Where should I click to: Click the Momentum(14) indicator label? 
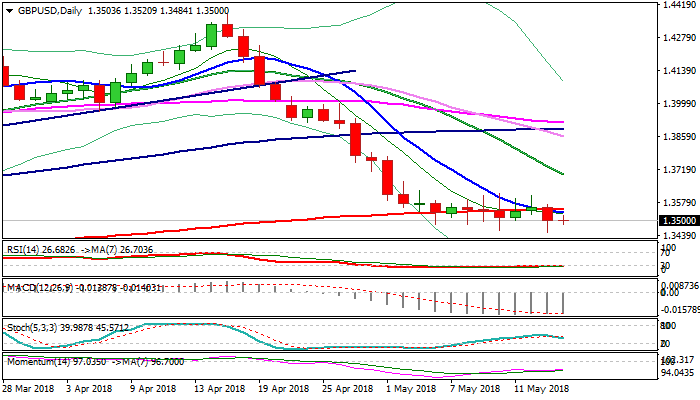pyautogui.click(x=44, y=361)
